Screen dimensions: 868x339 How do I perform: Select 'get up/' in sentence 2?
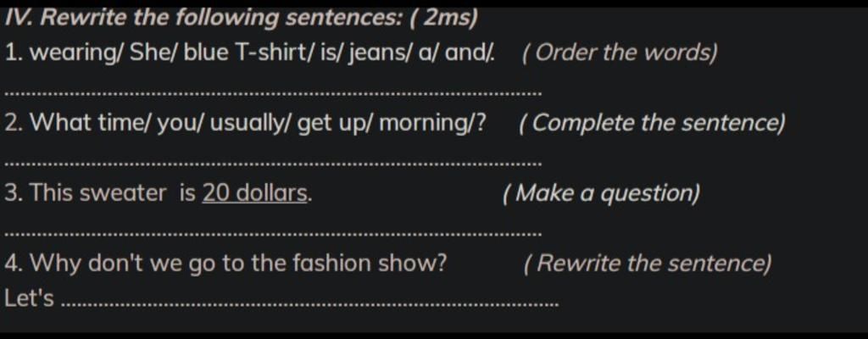pos(336,124)
